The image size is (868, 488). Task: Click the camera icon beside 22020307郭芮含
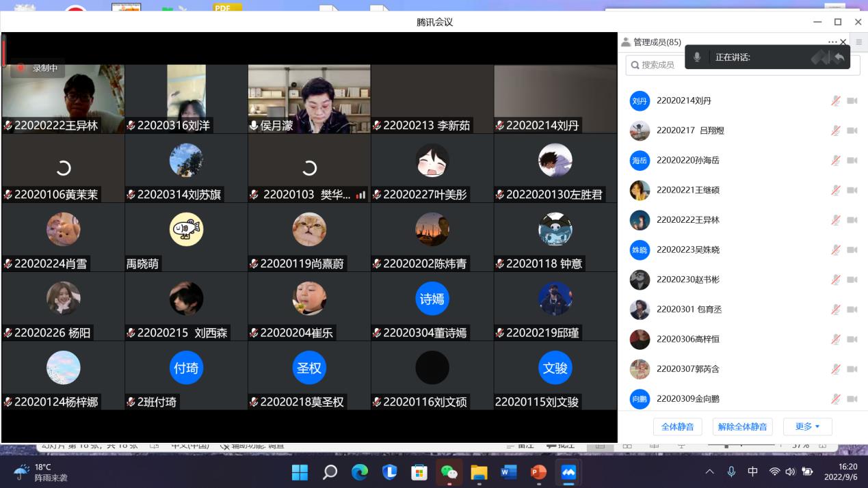852,369
